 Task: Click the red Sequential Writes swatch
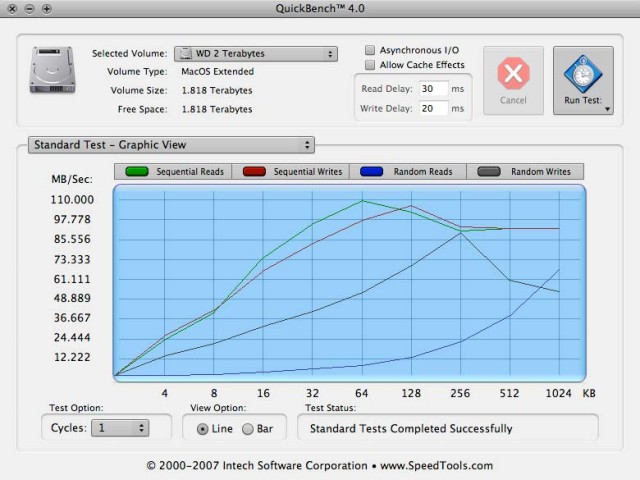tap(254, 171)
